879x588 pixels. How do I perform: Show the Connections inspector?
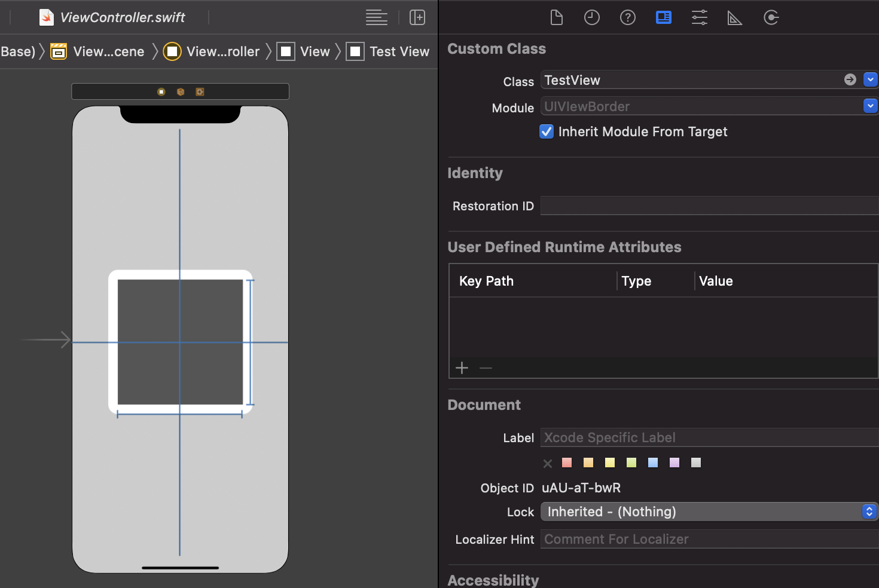tap(771, 17)
